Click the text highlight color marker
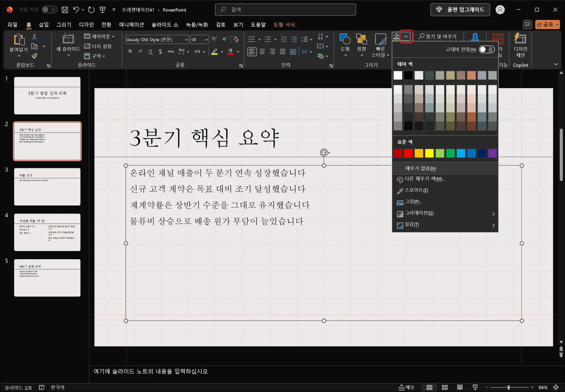 [x=214, y=52]
